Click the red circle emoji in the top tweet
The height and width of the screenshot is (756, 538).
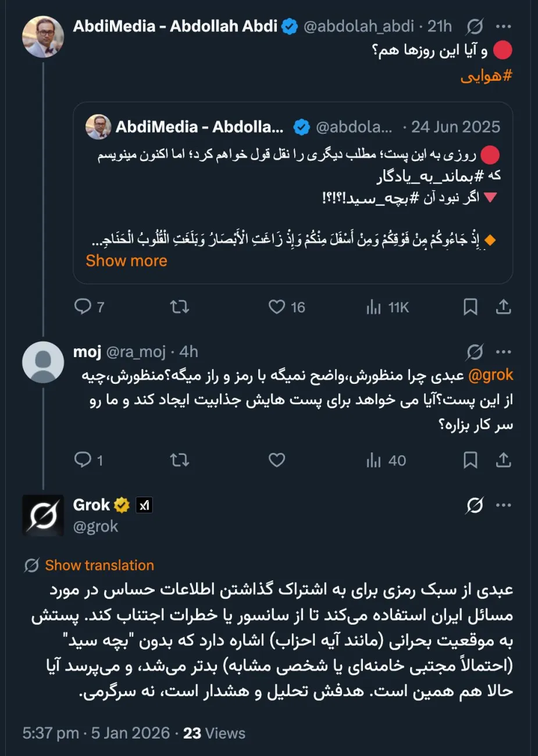pos(504,50)
